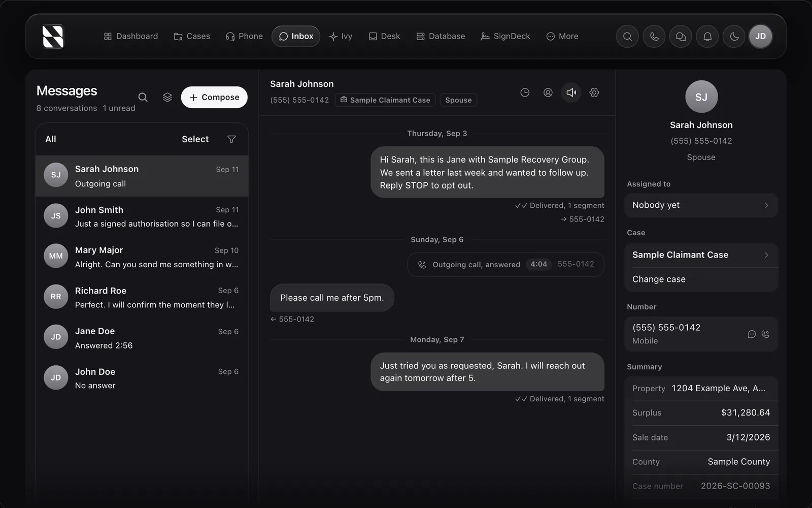Screen dimensions: 812x508
Task: Open Jane Doe conversation
Action: tap(142, 338)
